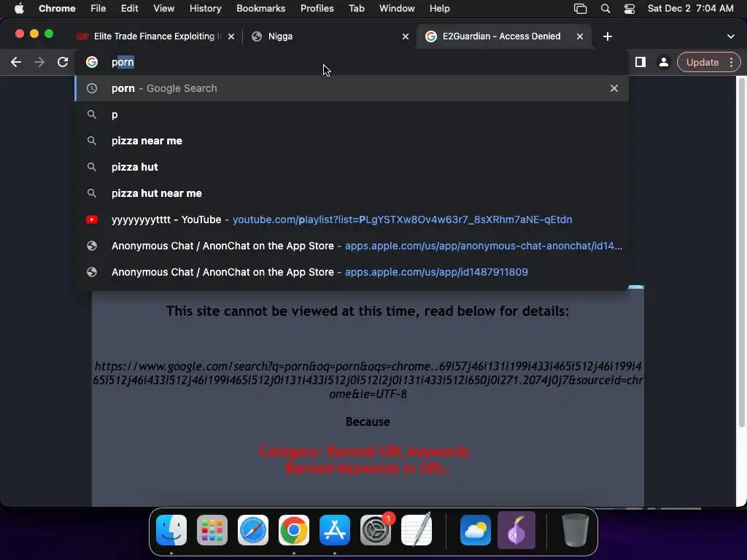The width and height of the screenshot is (747, 560).
Task: Open the Edit menu
Action: click(x=129, y=9)
